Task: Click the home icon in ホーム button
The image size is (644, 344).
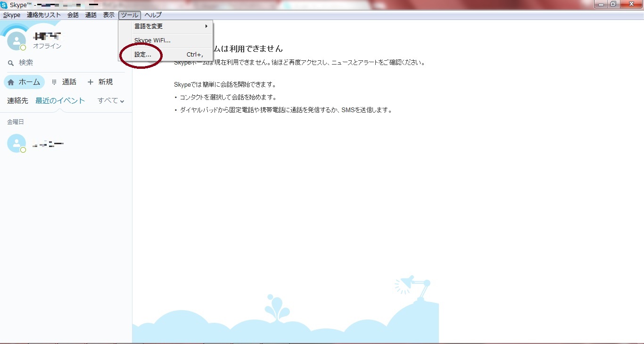Action: tap(11, 82)
